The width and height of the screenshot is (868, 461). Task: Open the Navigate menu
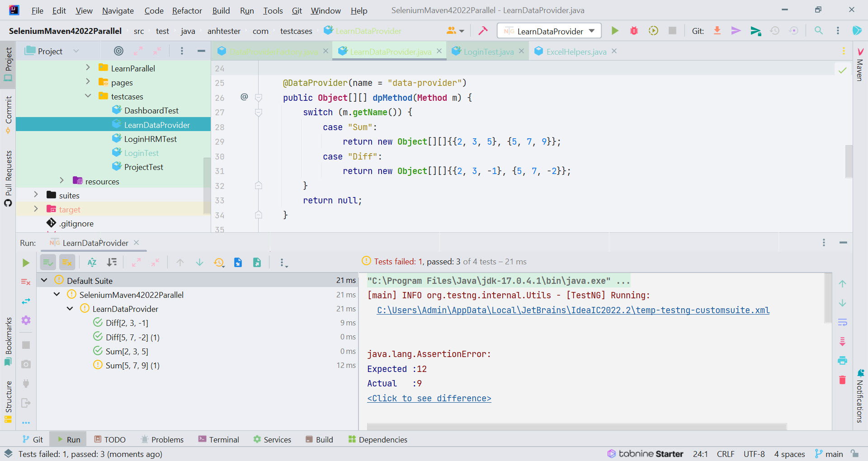[118, 10]
